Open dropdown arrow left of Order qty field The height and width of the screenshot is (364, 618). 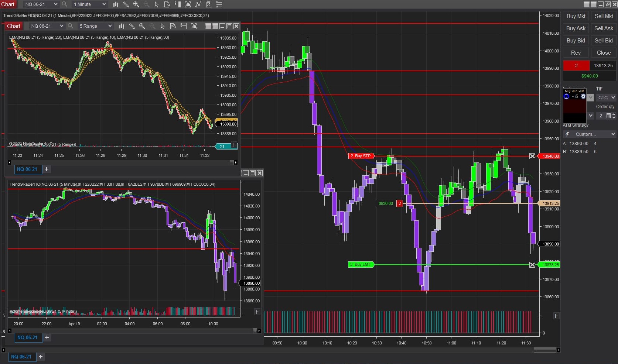click(590, 116)
